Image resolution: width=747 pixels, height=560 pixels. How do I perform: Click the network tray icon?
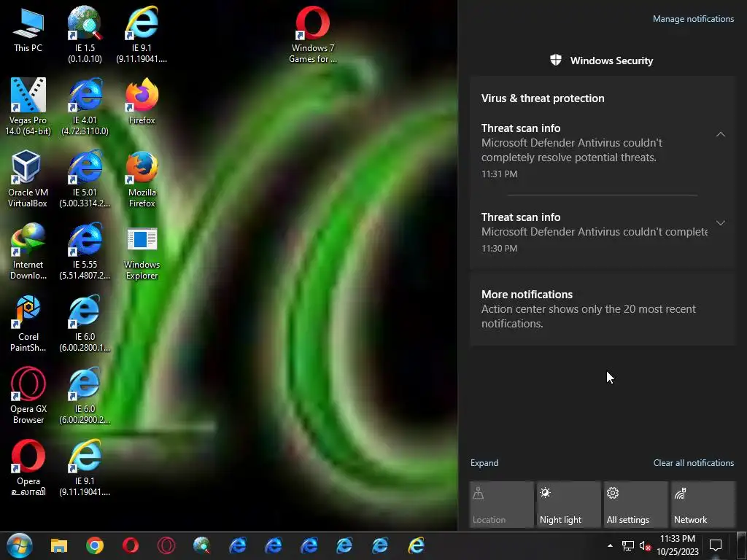click(628, 545)
